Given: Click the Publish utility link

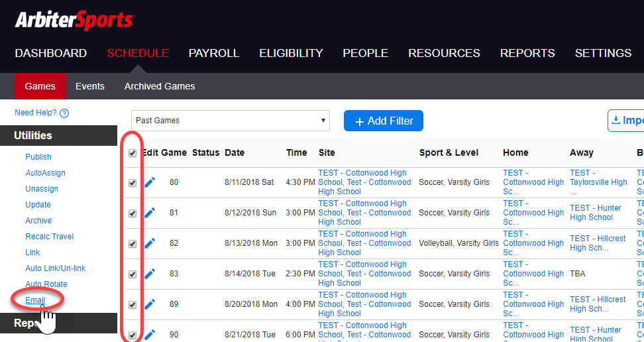Looking at the screenshot, I should pos(38,157).
